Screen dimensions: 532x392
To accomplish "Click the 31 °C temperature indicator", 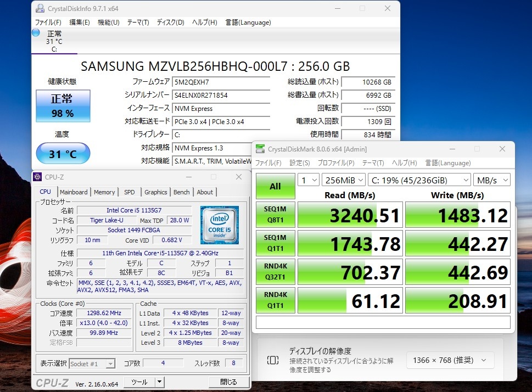I will point(63,154).
